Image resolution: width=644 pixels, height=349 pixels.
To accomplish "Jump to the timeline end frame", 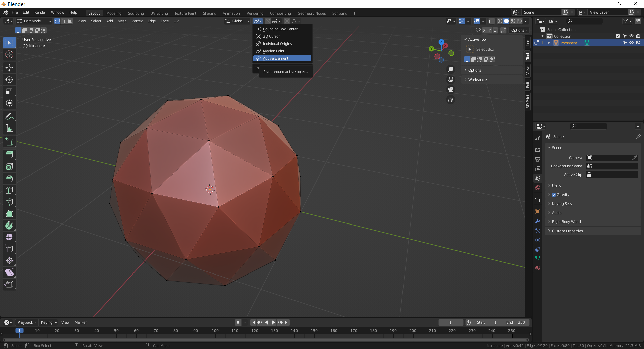I will tap(287, 322).
